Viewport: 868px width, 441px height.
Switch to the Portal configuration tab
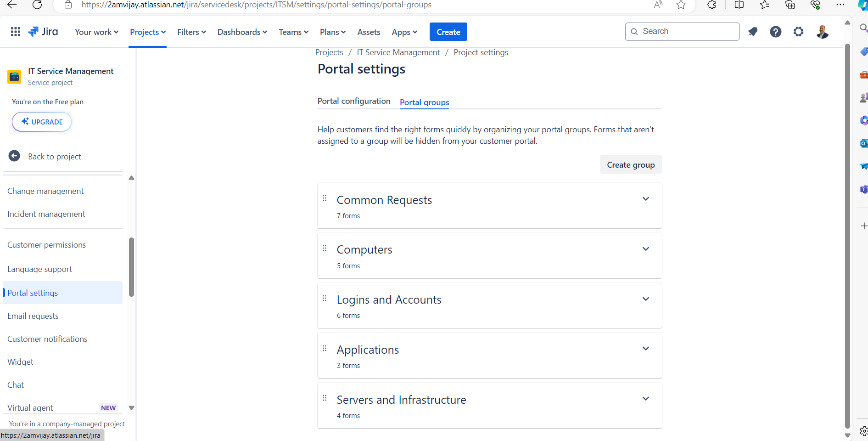tap(353, 101)
